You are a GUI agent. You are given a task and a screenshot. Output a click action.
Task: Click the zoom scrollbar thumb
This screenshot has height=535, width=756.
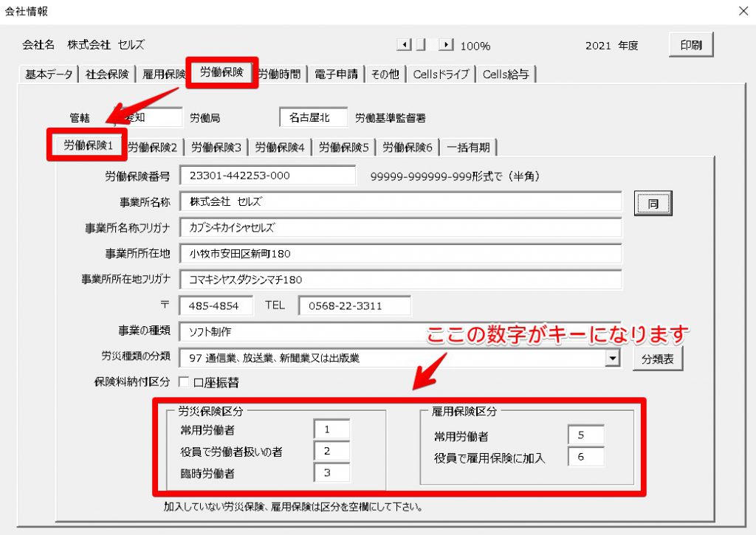(421, 45)
